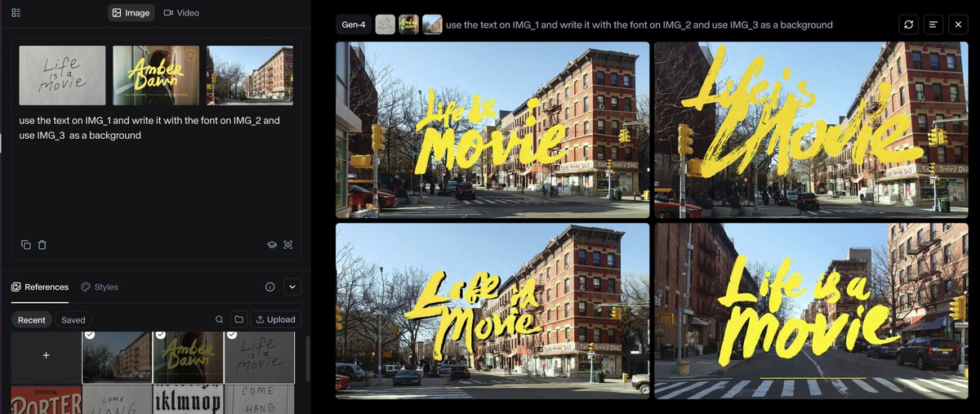
Task: Regenerate results with the refresh icon
Action: 908,24
